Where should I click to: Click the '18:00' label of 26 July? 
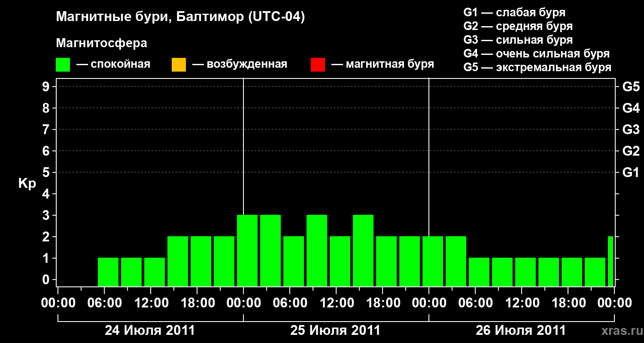pos(568,303)
